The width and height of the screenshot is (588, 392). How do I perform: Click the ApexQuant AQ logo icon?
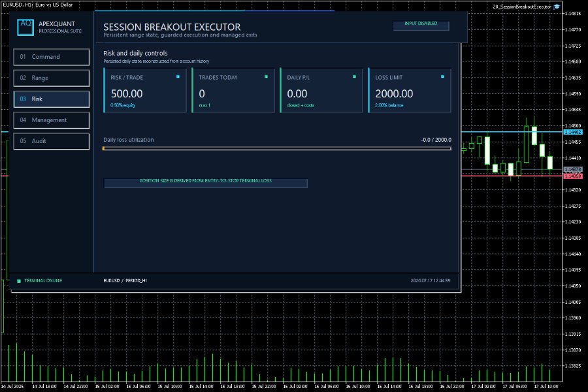[x=25, y=27]
